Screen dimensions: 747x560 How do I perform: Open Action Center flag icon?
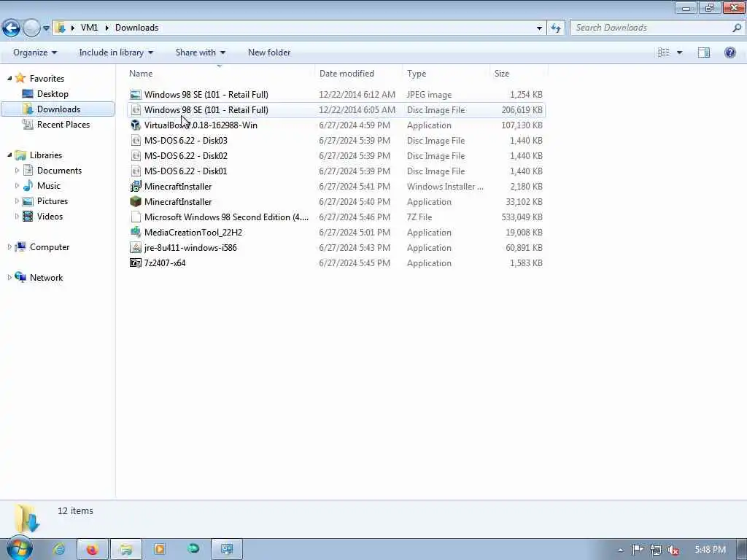coord(638,550)
